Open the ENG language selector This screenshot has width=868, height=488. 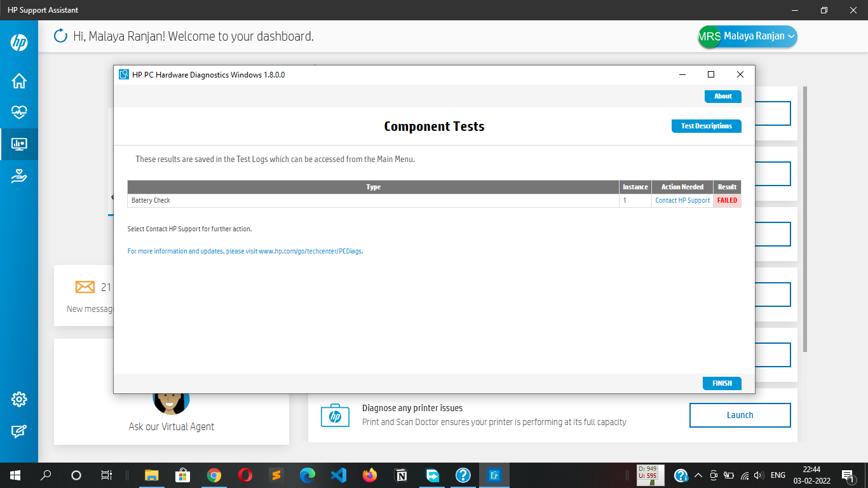776,475
